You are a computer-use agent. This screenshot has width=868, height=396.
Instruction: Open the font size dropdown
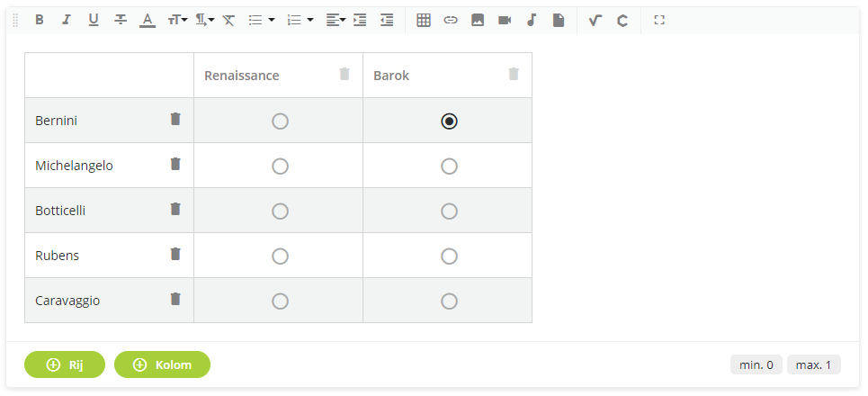click(177, 20)
